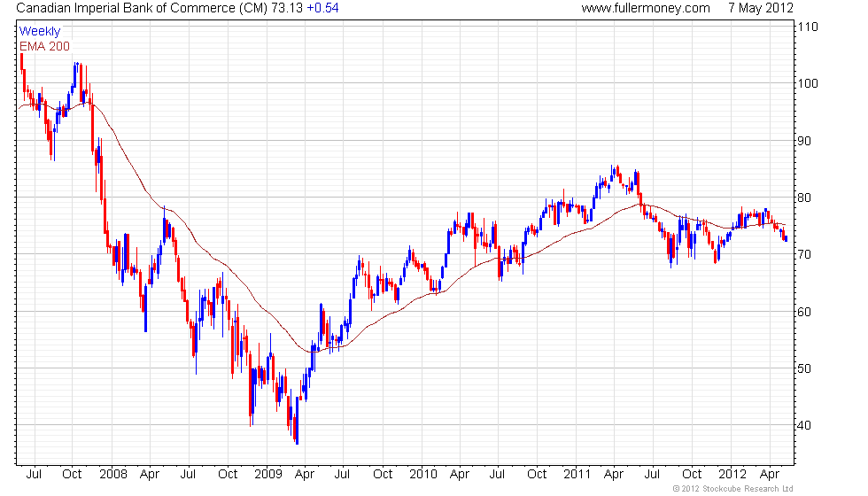Image resolution: width=868 pixels, height=496 pixels.
Task: Click the '2008' year label on time axis
Action: (113, 475)
